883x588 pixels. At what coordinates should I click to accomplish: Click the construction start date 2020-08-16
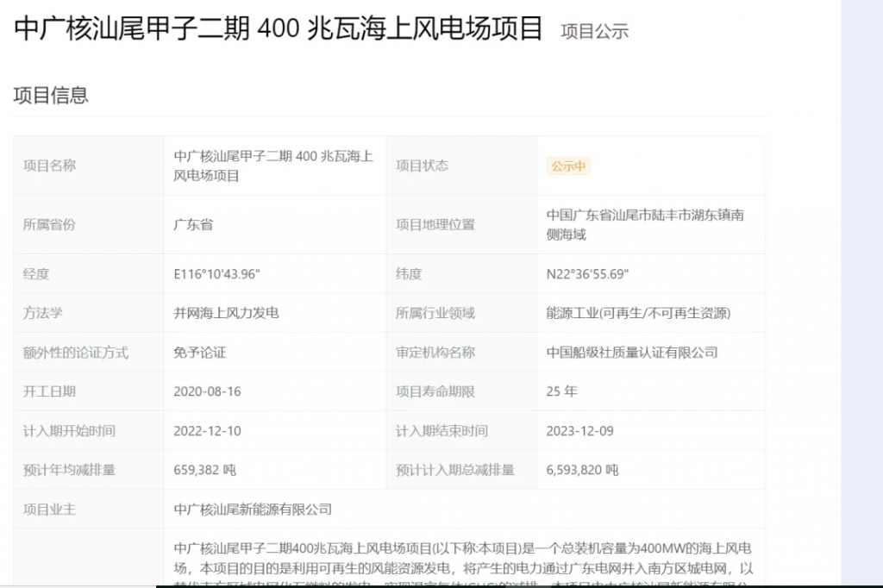pyautogui.click(x=207, y=391)
